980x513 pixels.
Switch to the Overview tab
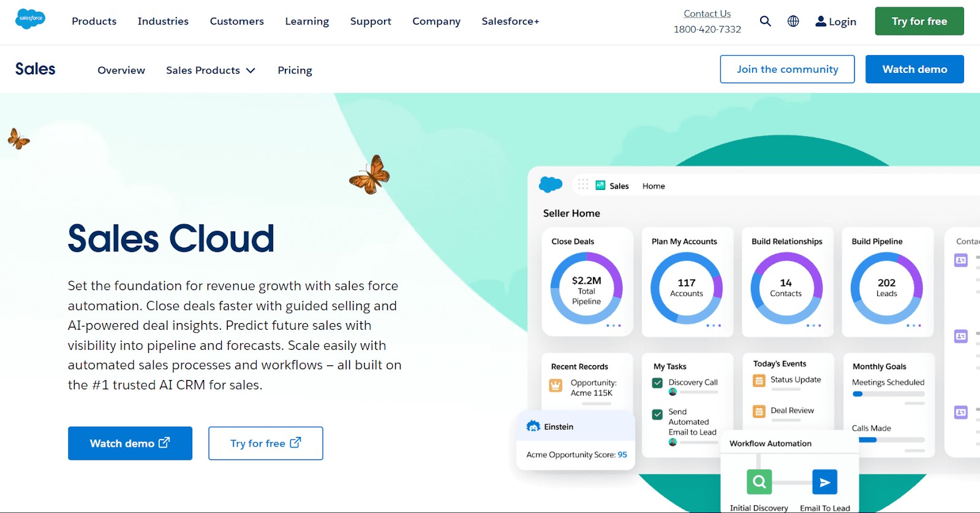(x=121, y=70)
